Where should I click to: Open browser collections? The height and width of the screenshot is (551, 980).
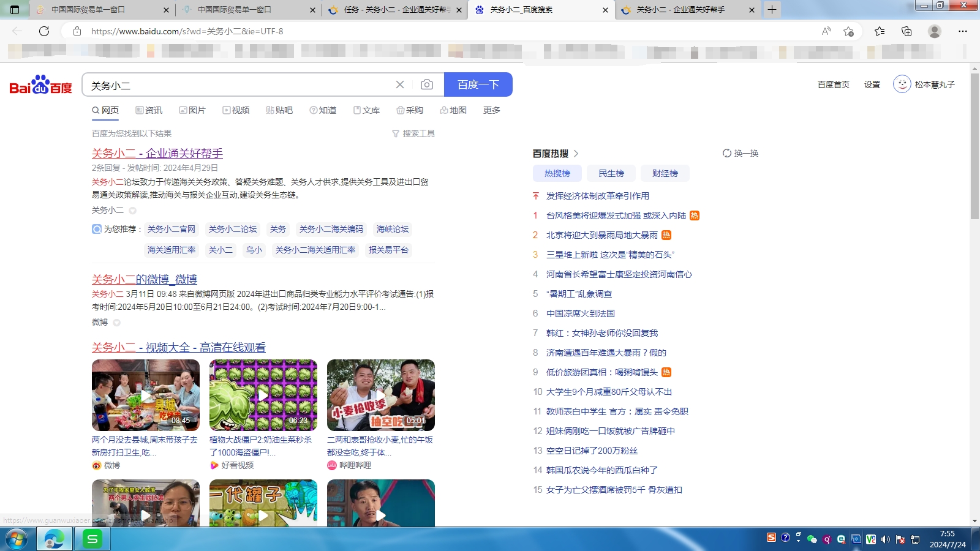coord(907,31)
